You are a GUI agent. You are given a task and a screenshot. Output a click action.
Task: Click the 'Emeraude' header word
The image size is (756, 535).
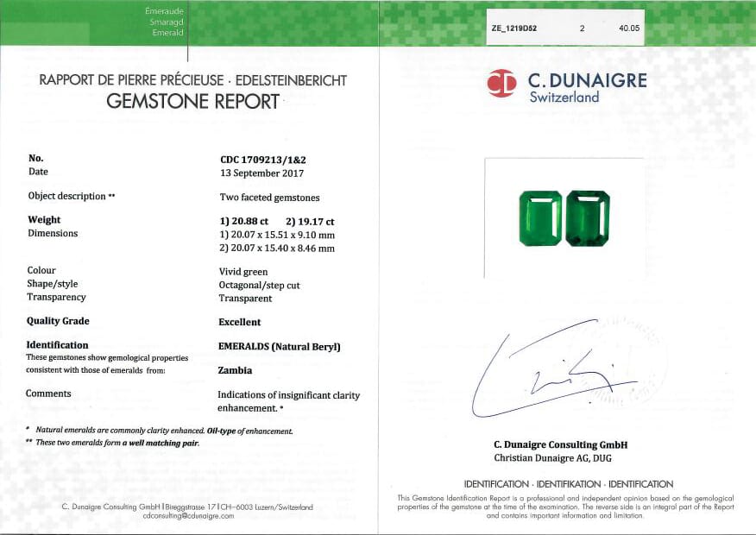point(164,10)
